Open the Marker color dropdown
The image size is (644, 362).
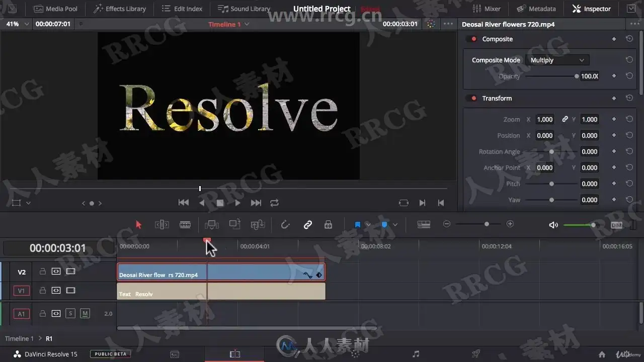395,225
